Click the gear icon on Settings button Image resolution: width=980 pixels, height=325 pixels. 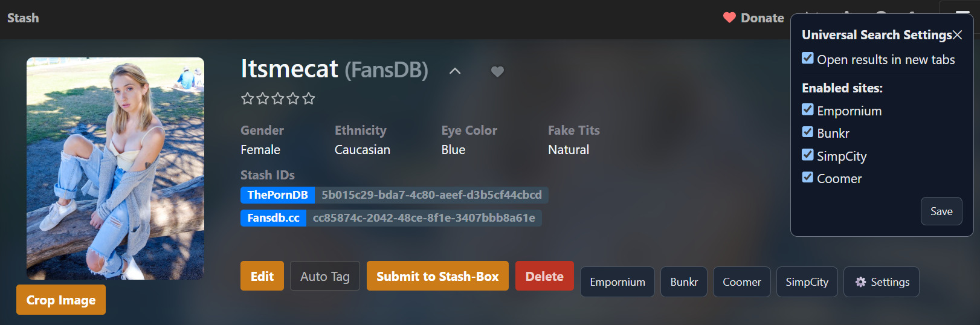click(860, 282)
